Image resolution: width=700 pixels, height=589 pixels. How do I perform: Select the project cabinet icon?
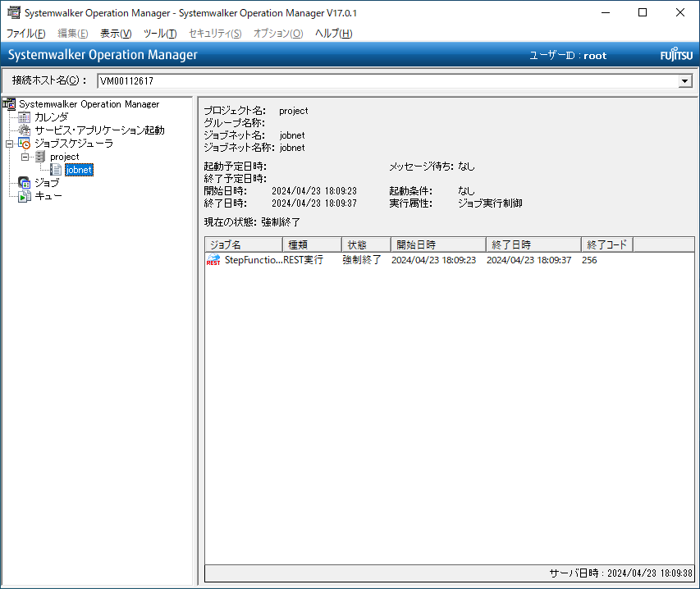[40, 157]
